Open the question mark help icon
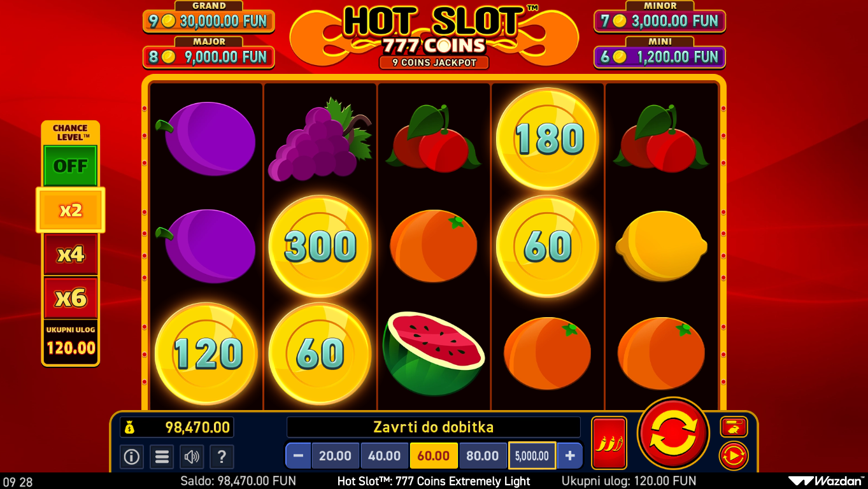The height and width of the screenshot is (489, 868). (x=222, y=457)
